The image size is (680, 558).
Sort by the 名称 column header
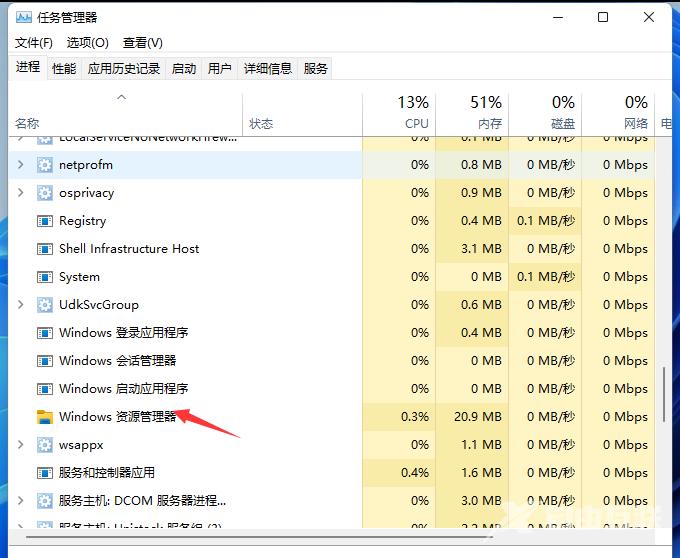point(126,114)
